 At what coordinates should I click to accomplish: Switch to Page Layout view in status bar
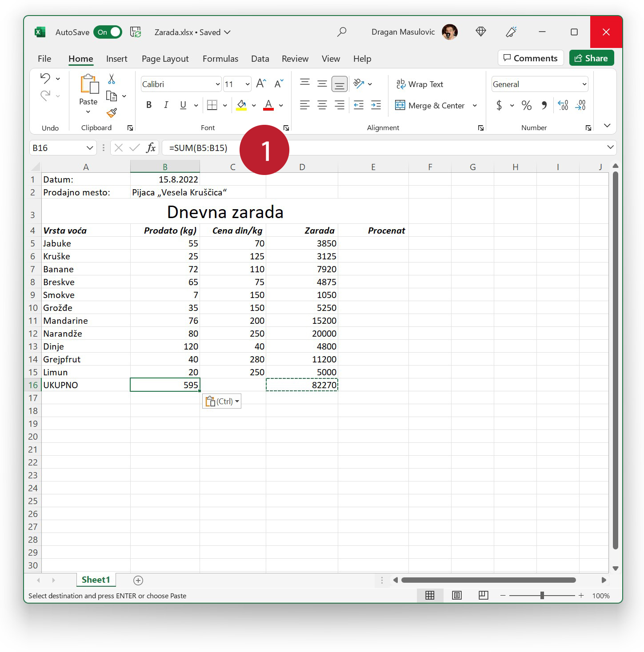tap(456, 596)
